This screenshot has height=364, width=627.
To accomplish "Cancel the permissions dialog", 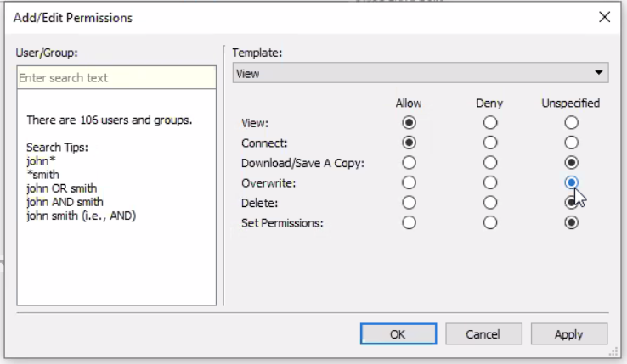I will click(483, 333).
